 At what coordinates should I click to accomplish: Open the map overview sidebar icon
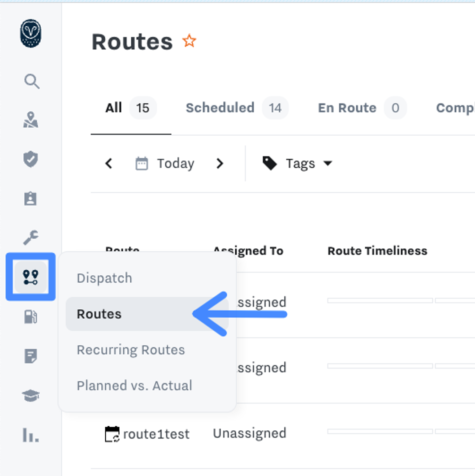tap(30, 120)
